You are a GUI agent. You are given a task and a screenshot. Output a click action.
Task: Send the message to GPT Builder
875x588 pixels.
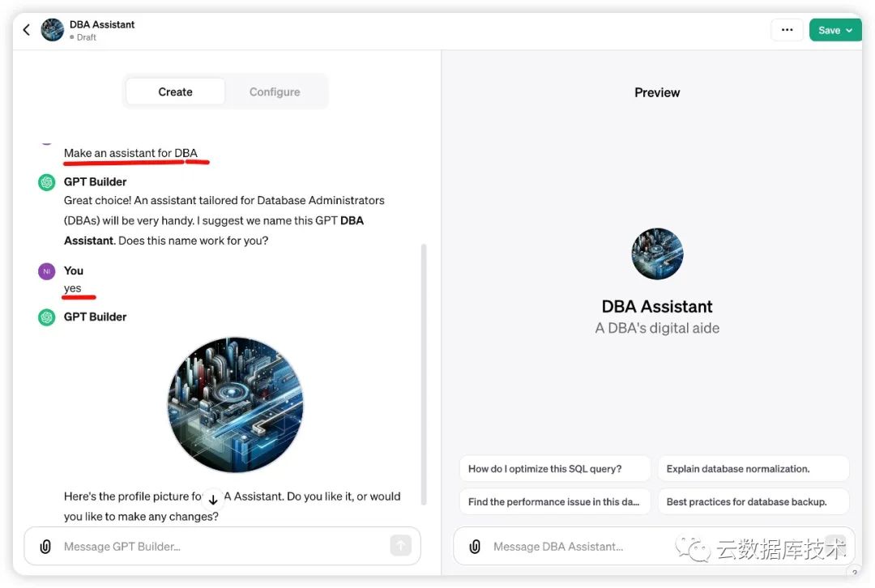(x=401, y=546)
